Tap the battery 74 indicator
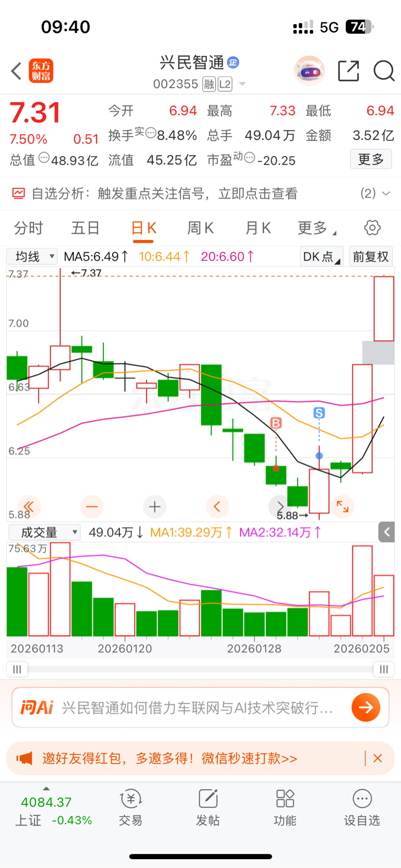401x868 pixels. [x=360, y=27]
